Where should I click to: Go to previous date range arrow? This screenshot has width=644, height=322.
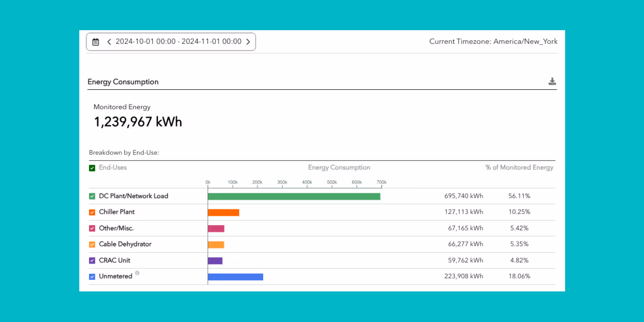click(x=109, y=42)
